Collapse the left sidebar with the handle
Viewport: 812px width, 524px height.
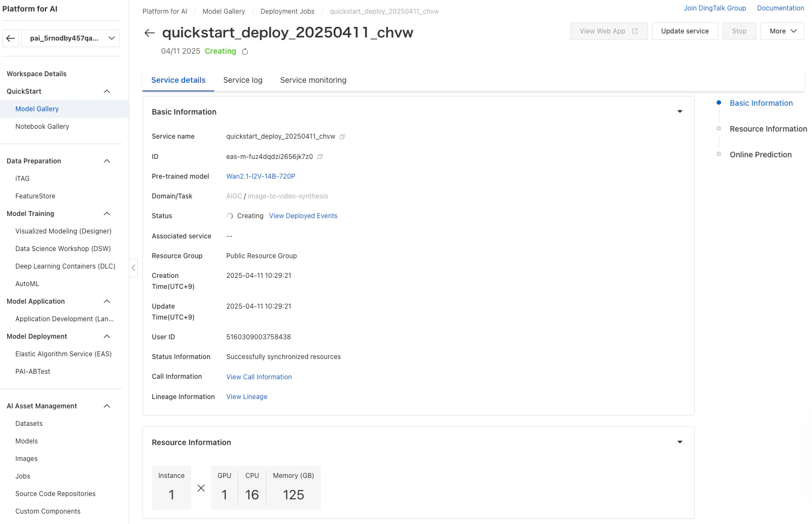(x=133, y=268)
